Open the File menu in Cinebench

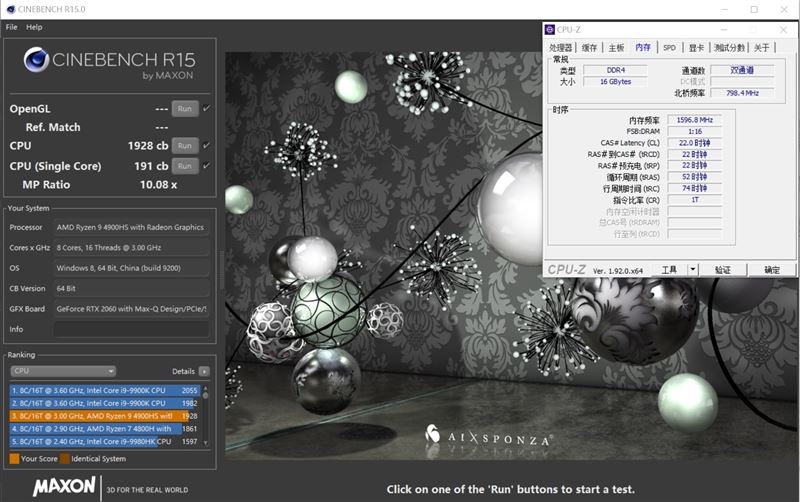(x=11, y=27)
